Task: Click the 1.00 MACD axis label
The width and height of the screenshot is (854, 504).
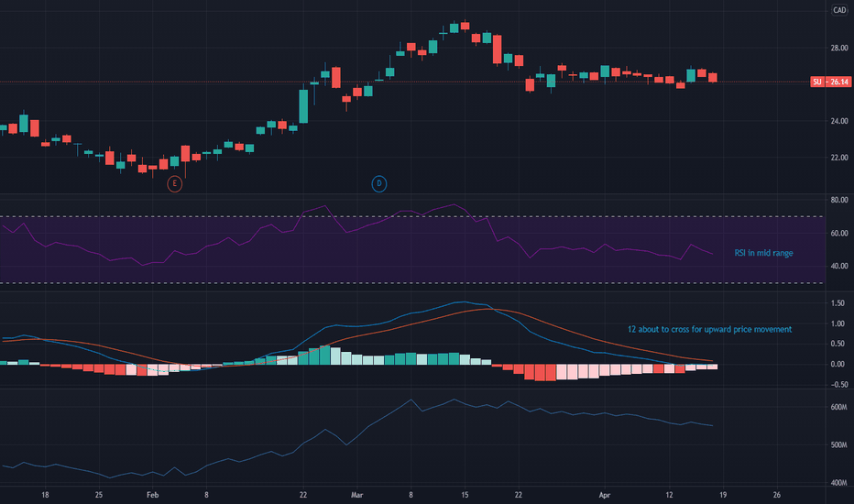Action: (x=838, y=323)
